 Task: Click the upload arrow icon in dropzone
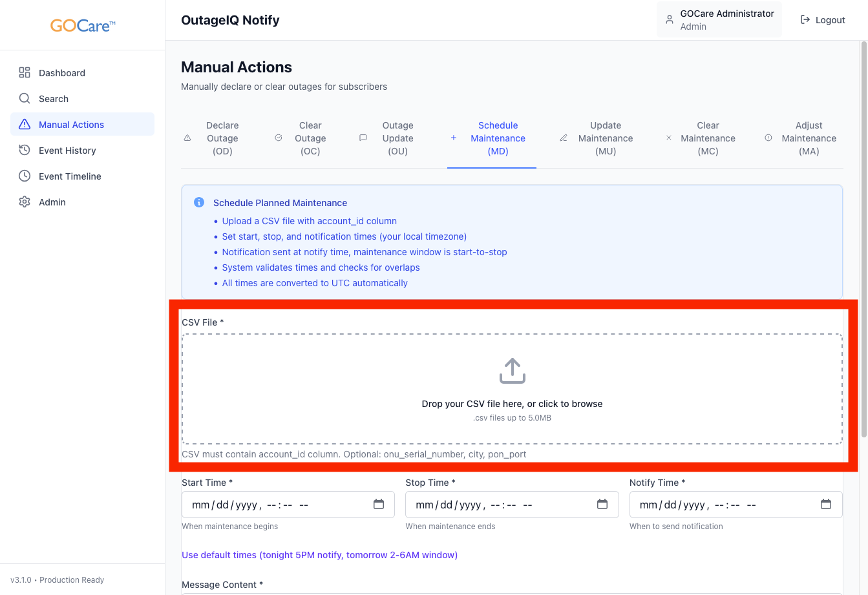point(512,371)
